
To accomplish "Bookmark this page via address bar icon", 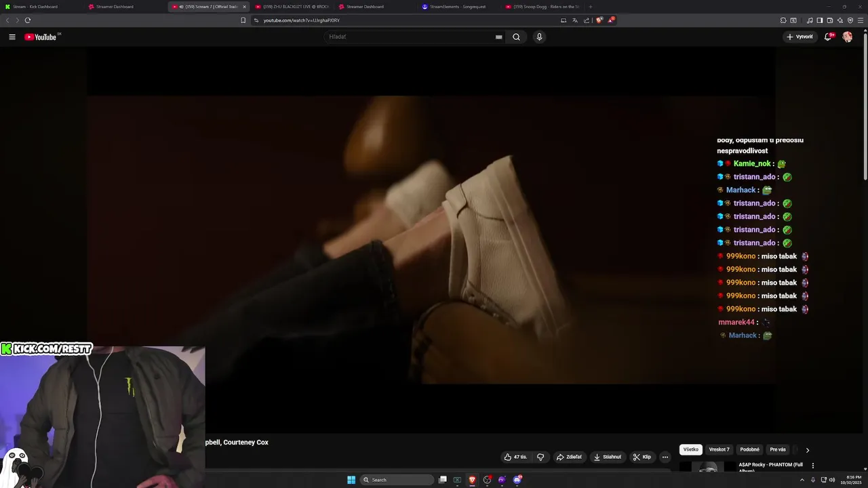I will click(243, 20).
